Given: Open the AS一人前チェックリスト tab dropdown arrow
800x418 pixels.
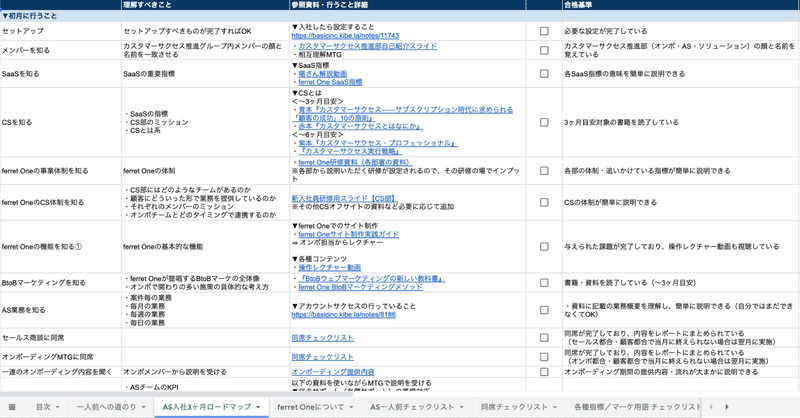Looking at the screenshot, I should (x=461, y=407).
